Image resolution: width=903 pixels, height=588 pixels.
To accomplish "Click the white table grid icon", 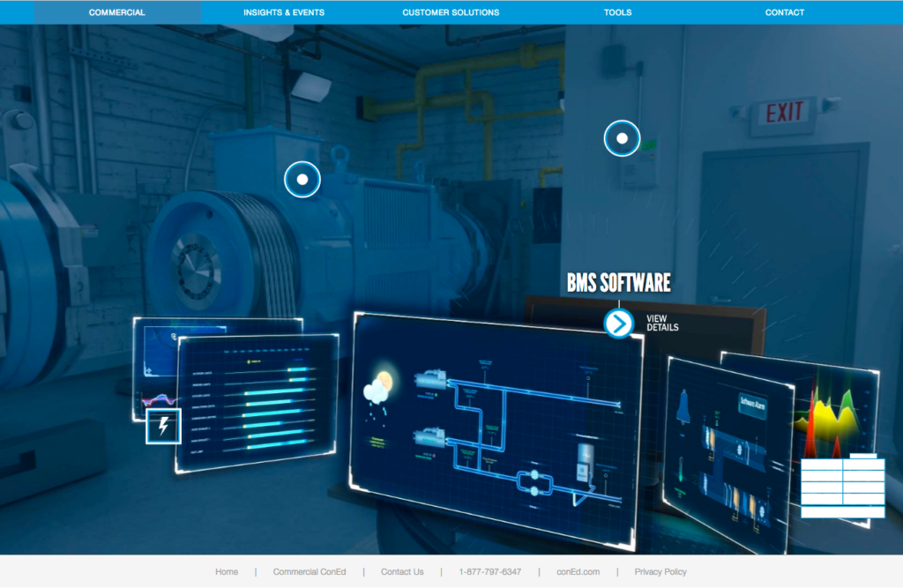I will [842, 486].
